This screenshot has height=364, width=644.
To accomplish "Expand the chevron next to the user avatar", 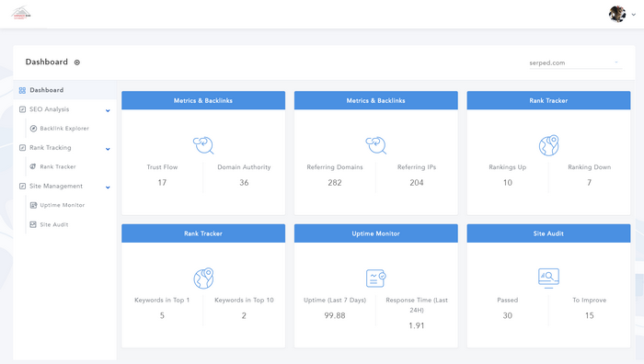I will (x=634, y=15).
